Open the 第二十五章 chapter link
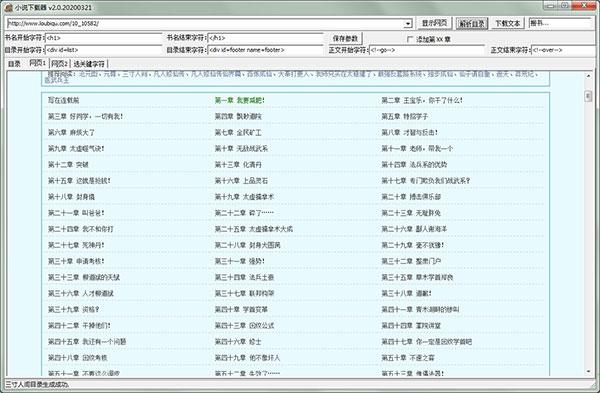The height and width of the screenshot is (393, 600). point(254,229)
